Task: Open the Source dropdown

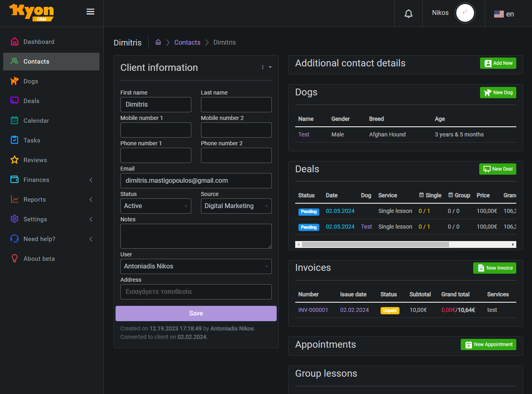Action: (236, 206)
